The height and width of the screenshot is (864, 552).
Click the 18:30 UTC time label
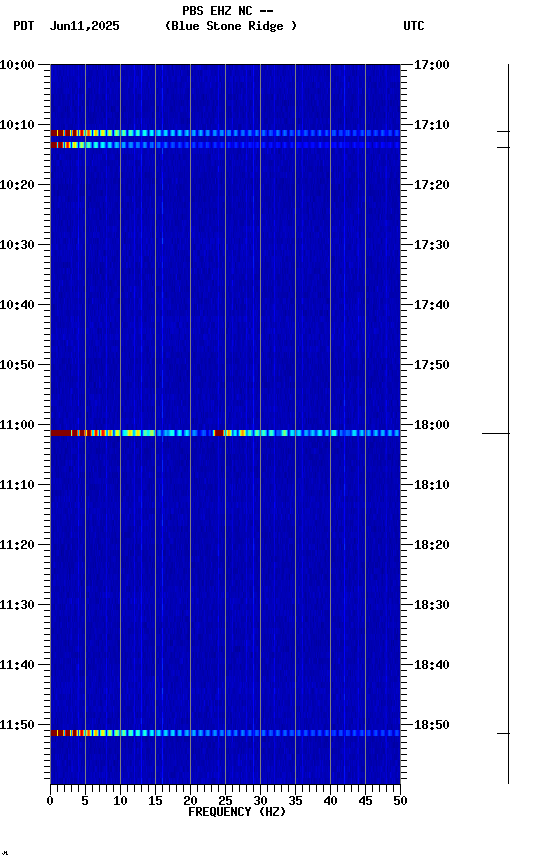coord(432,605)
